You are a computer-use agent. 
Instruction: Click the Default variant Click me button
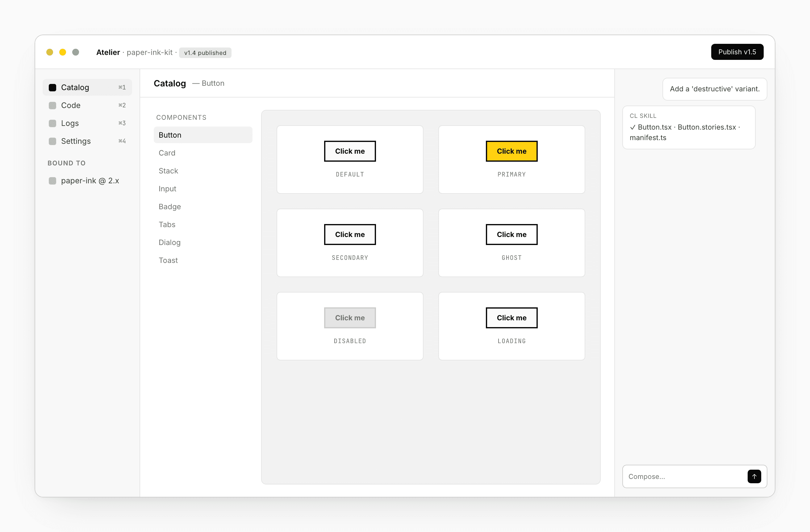click(x=349, y=151)
